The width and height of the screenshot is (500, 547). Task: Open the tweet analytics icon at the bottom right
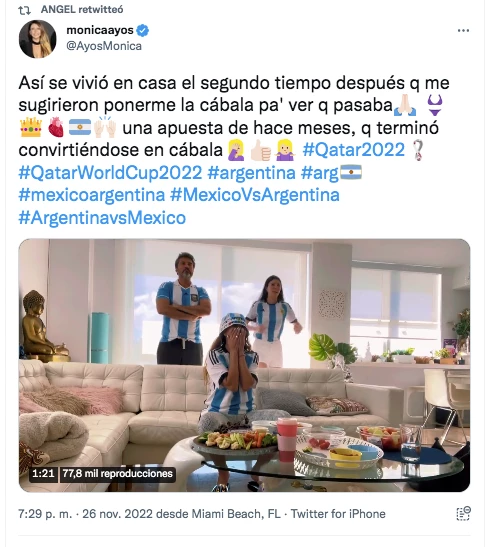tap(463, 514)
